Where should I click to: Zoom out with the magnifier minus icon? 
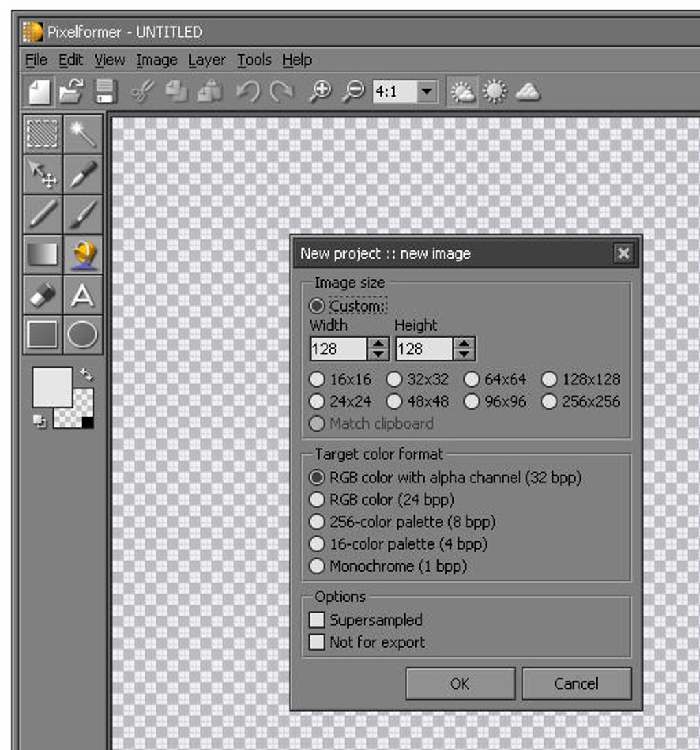(x=353, y=91)
